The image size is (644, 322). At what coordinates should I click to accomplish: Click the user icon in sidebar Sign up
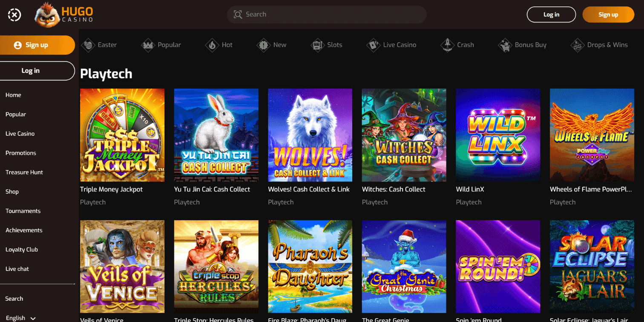(x=17, y=45)
